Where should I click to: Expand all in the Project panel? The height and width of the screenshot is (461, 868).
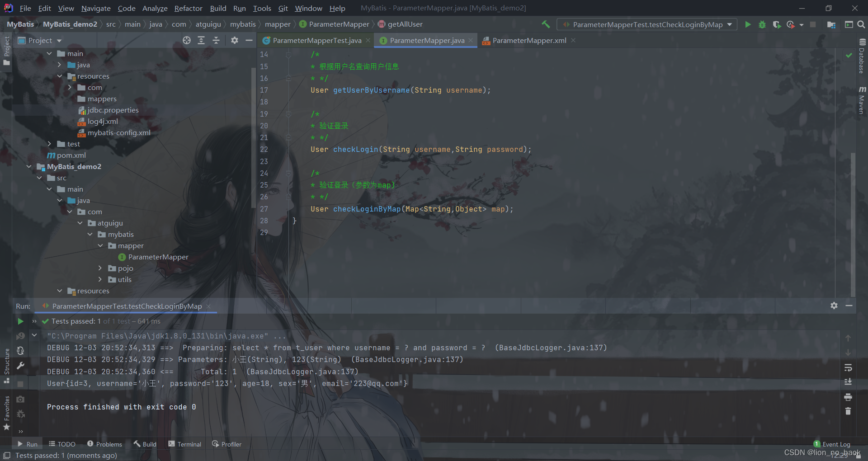[x=201, y=40]
